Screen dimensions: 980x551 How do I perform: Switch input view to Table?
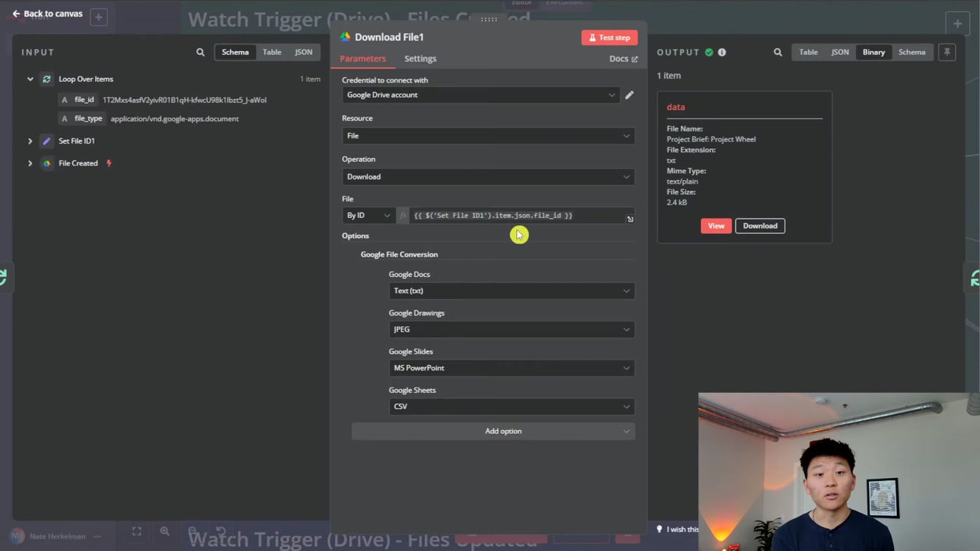pyautogui.click(x=272, y=52)
